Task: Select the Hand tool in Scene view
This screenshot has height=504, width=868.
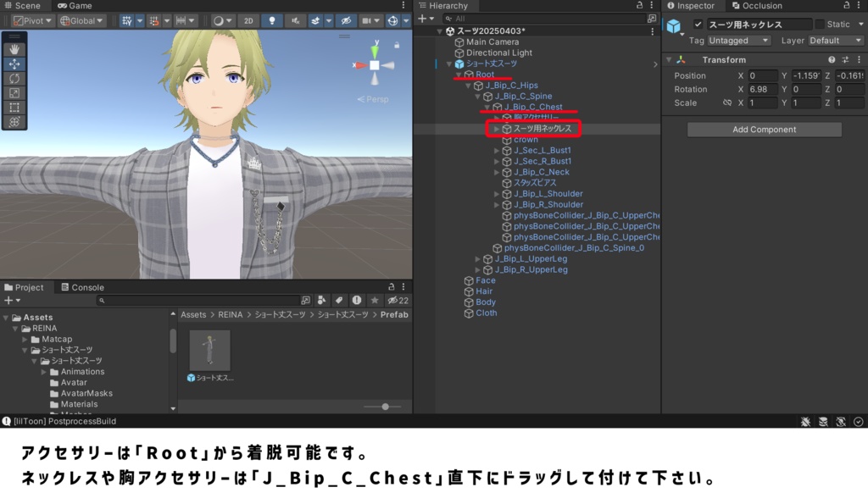Action: (x=14, y=49)
